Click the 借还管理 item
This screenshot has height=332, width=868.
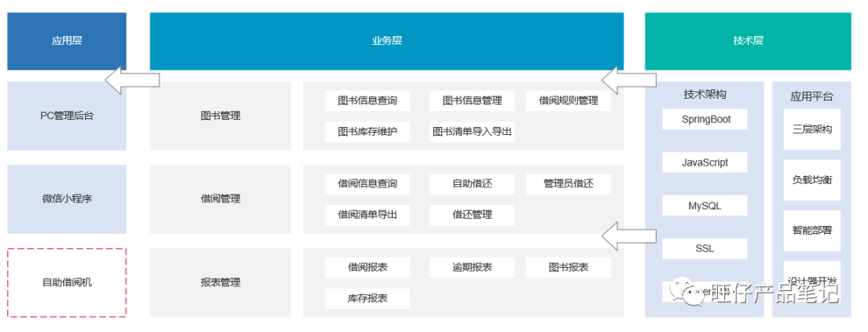(472, 215)
